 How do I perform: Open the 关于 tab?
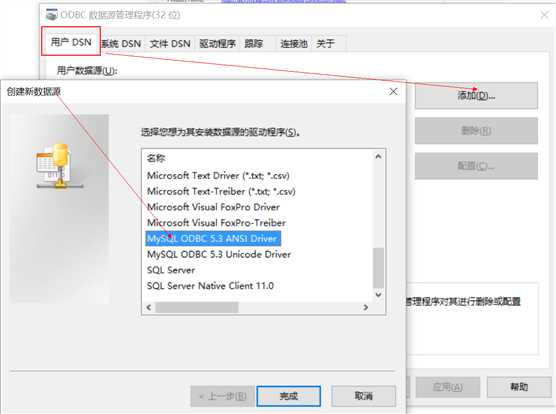pyautogui.click(x=328, y=44)
